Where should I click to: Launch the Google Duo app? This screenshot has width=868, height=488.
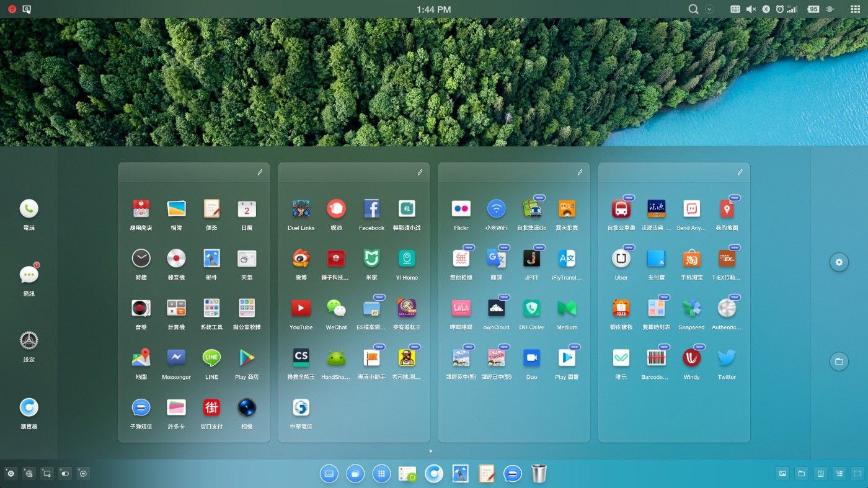click(x=531, y=358)
